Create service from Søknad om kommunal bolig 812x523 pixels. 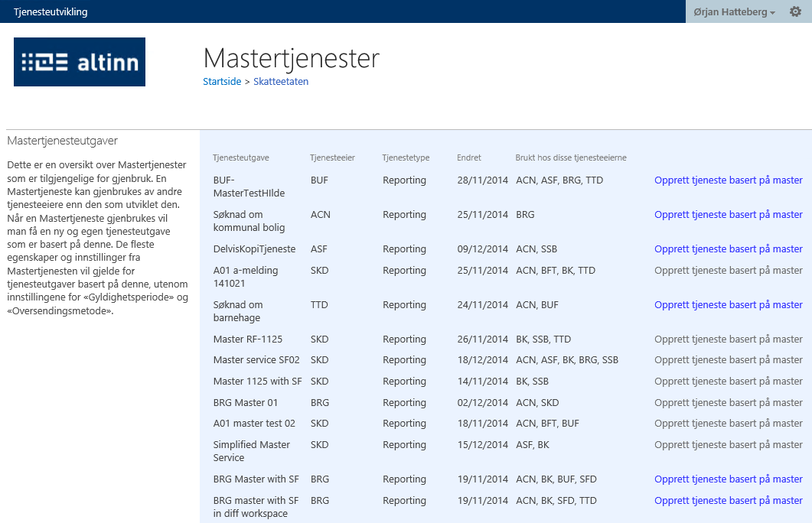728,214
